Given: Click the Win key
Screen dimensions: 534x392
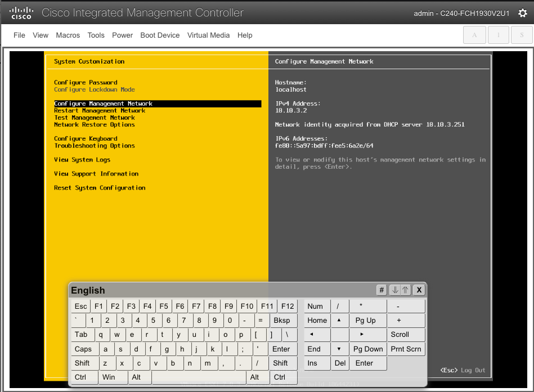Looking at the screenshot, I should click(x=113, y=377).
